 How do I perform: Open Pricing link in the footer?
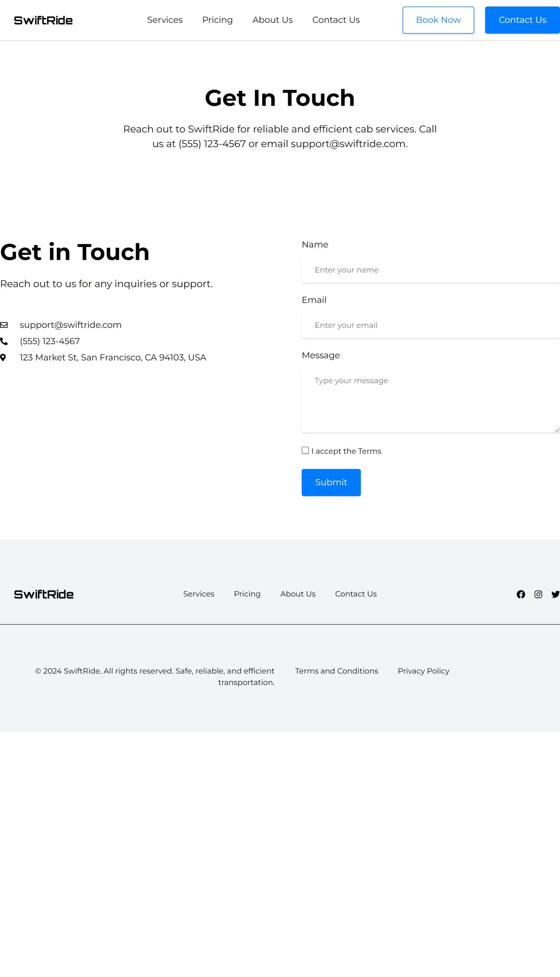247,594
